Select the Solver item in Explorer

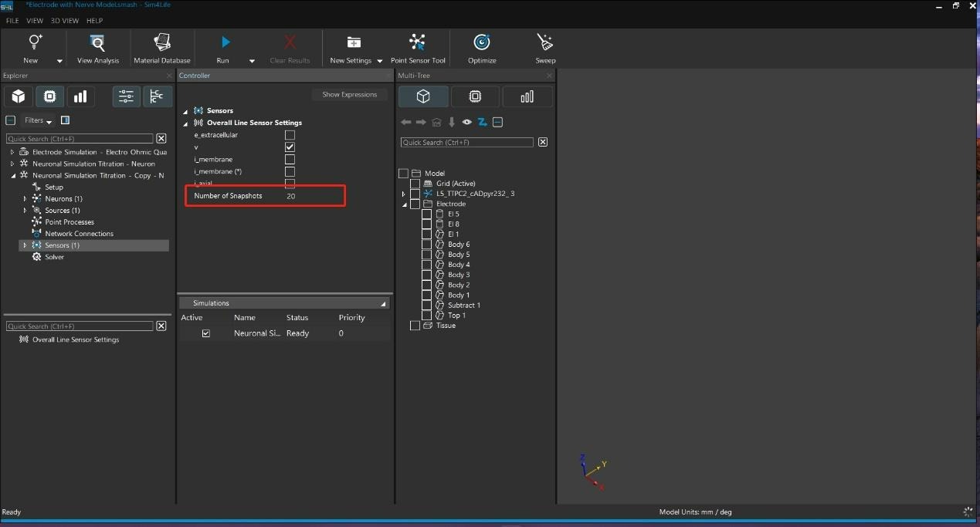click(x=54, y=257)
